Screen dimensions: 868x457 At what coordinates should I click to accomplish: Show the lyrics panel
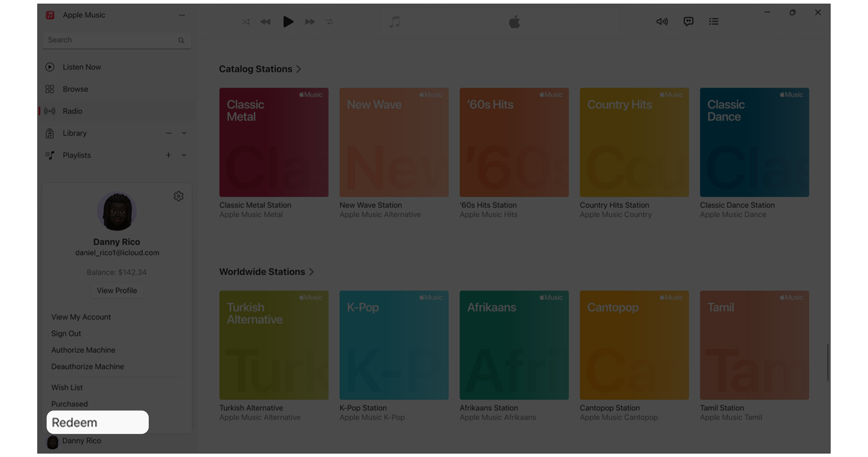[688, 21]
